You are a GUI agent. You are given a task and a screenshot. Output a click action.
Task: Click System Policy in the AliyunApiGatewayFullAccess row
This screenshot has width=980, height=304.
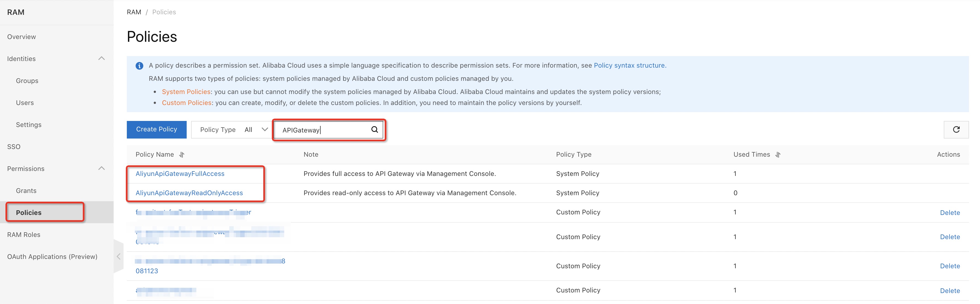point(578,174)
